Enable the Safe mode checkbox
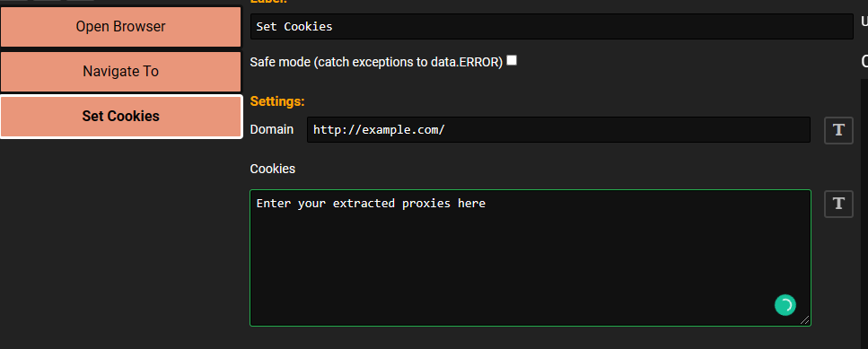 pos(512,60)
